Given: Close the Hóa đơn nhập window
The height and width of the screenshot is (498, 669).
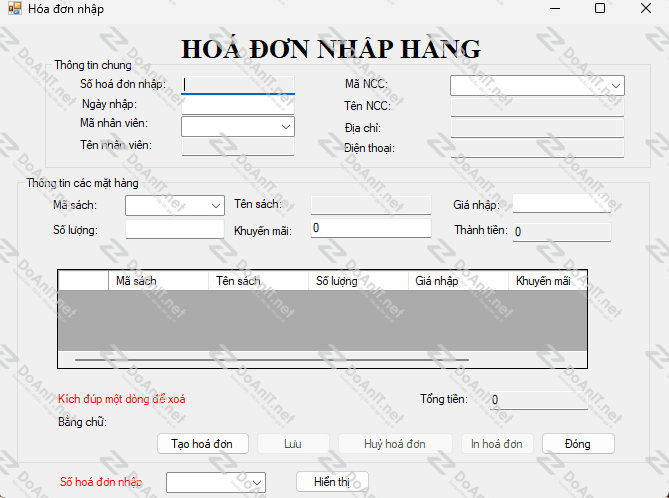Looking at the screenshot, I should (x=645, y=9).
